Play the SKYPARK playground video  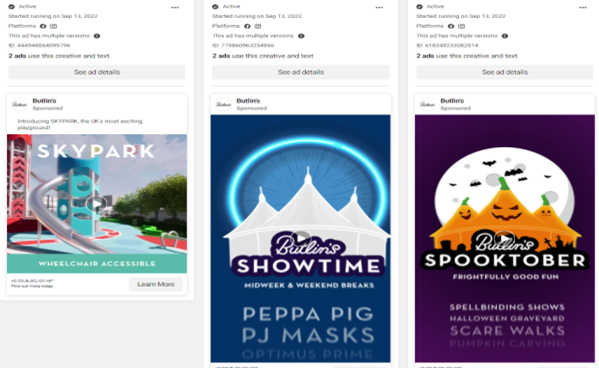[x=96, y=204]
